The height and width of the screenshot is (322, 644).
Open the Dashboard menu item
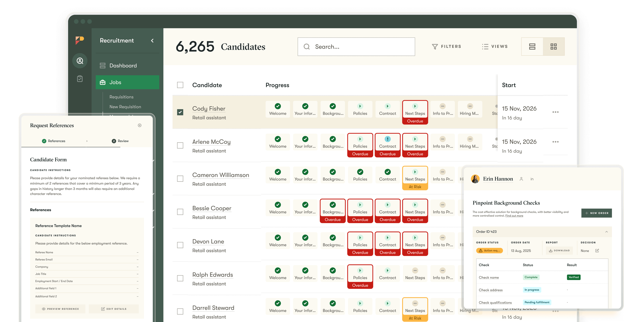click(128, 65)
